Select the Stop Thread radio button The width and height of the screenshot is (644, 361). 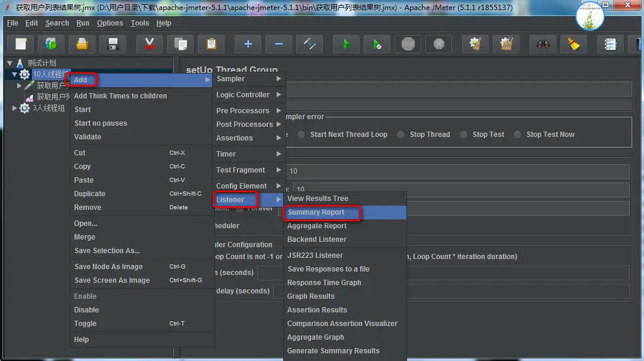pos(401,135)
